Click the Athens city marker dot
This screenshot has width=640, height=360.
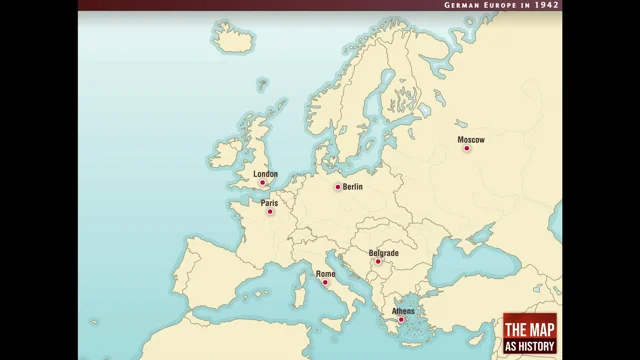pyautogui.click(x=401, y=320)
